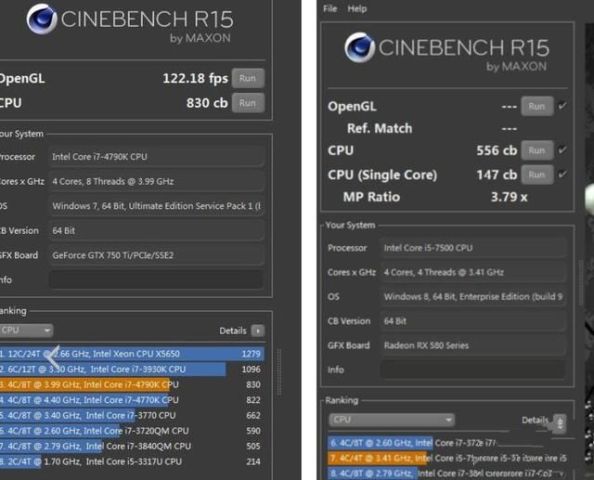The image size is (594, 480).
Task: Select ranking row Intel Core i7-3770 CPU
Action: tap(131, 416)
